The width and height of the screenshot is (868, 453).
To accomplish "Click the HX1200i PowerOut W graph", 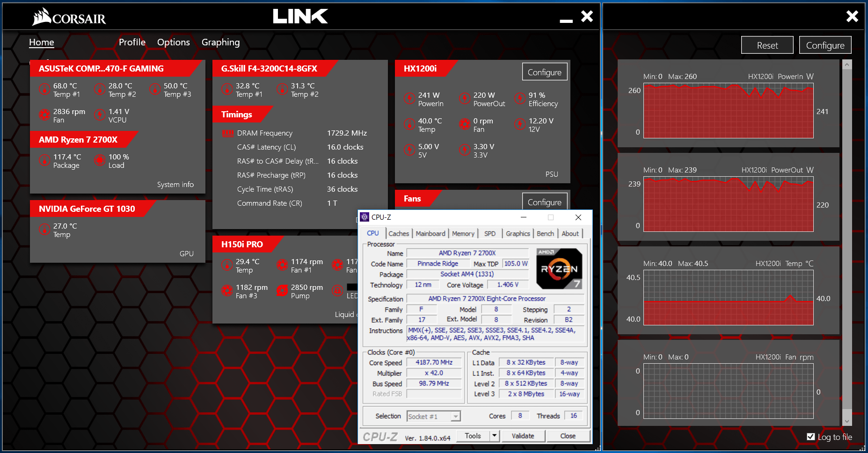I will pos(728,204).
